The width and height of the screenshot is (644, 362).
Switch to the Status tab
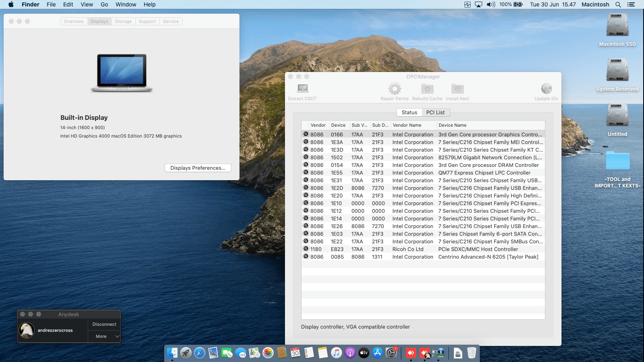point(409,113)
